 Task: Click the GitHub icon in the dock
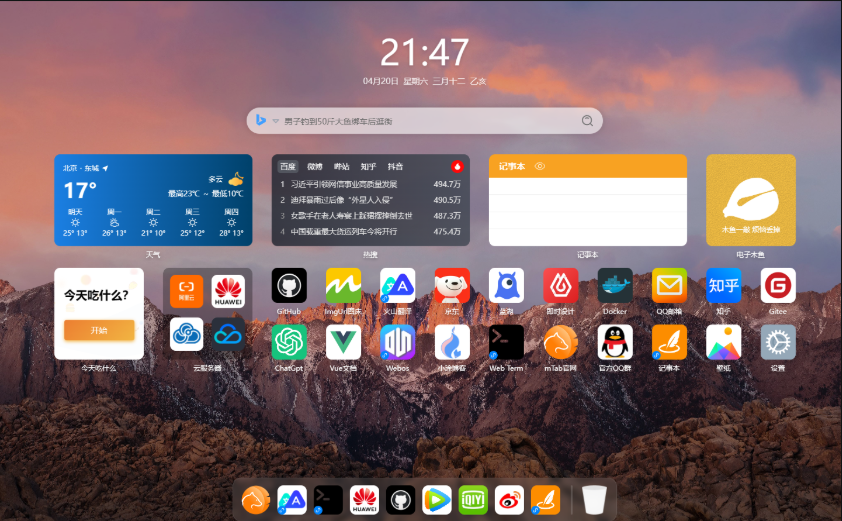(401, 500)
